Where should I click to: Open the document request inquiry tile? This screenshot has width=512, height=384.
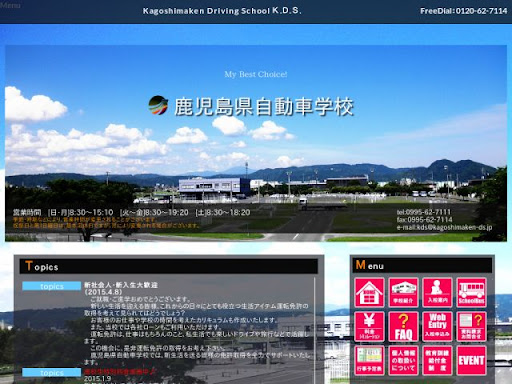471,327
